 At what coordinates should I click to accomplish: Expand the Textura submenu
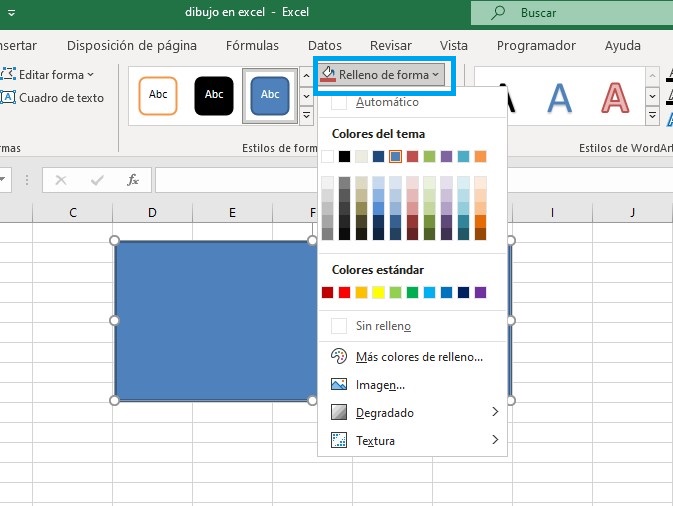tap(412, 440)
